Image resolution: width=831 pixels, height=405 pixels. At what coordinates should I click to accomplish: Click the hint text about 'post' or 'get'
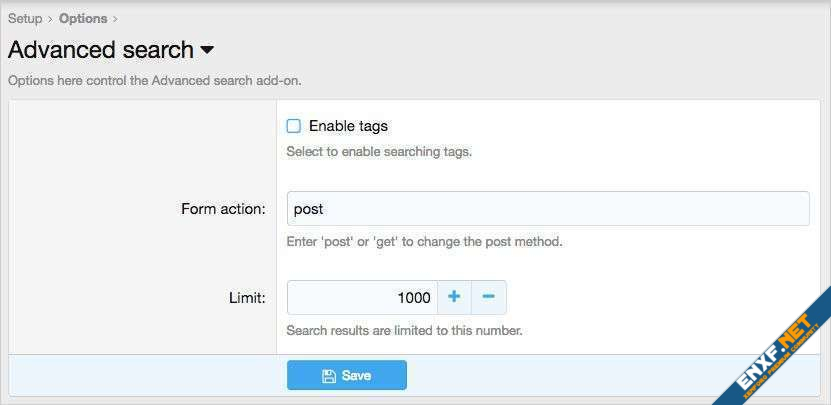coord(424,241)
